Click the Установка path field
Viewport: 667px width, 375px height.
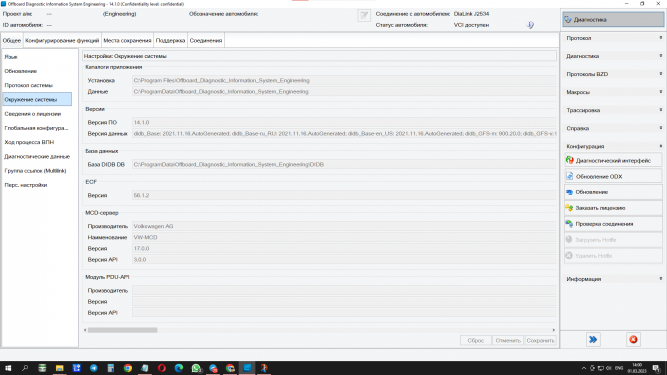point(344,80)
